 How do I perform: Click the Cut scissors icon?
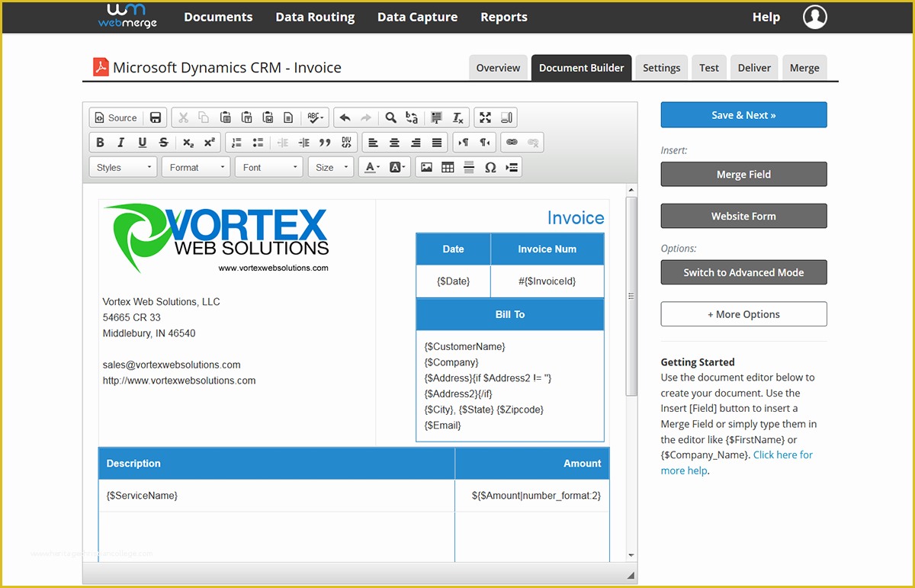pyautogui.click(x=183, y=117)
